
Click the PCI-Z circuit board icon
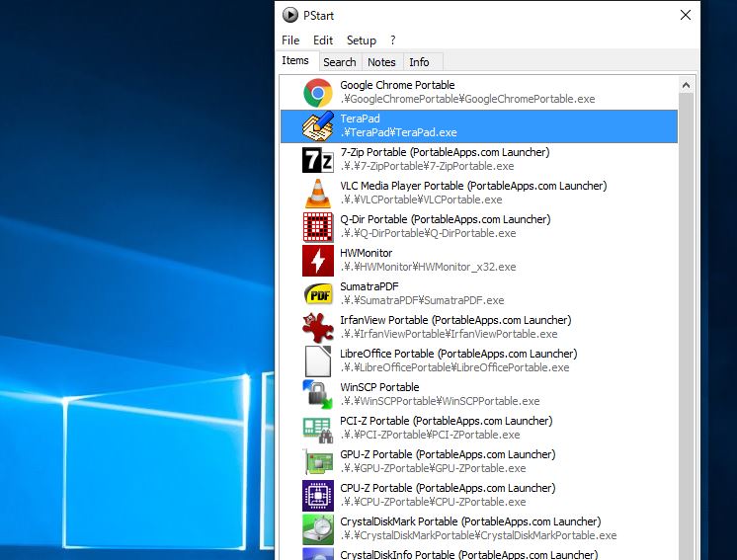pyautogui.click(x=318, y=429)
